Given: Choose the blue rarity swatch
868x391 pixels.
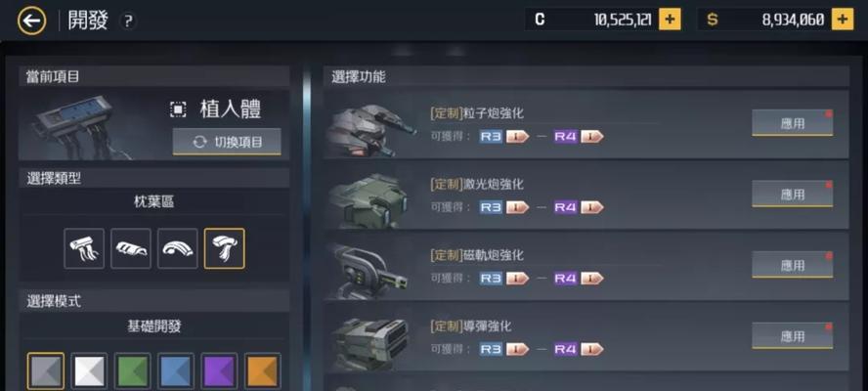Looking at the screenshot, I should coord(176,371).
